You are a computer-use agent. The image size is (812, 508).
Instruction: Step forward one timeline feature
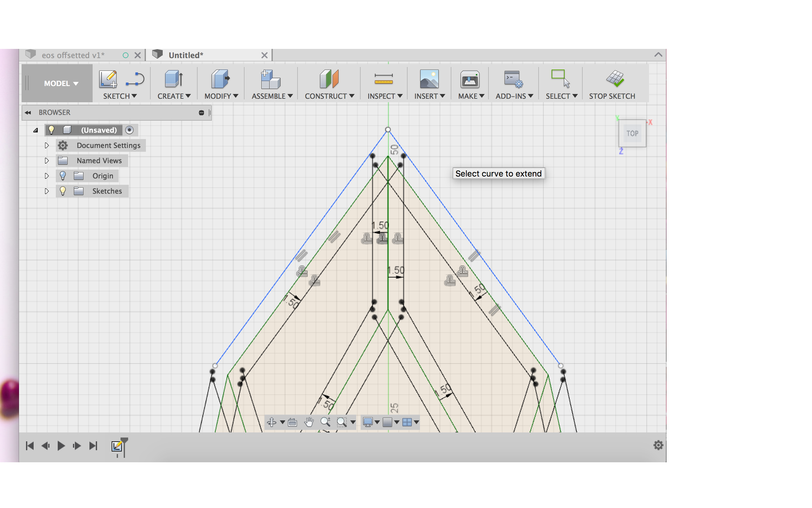pyautogui.click(x=77, y=446)
